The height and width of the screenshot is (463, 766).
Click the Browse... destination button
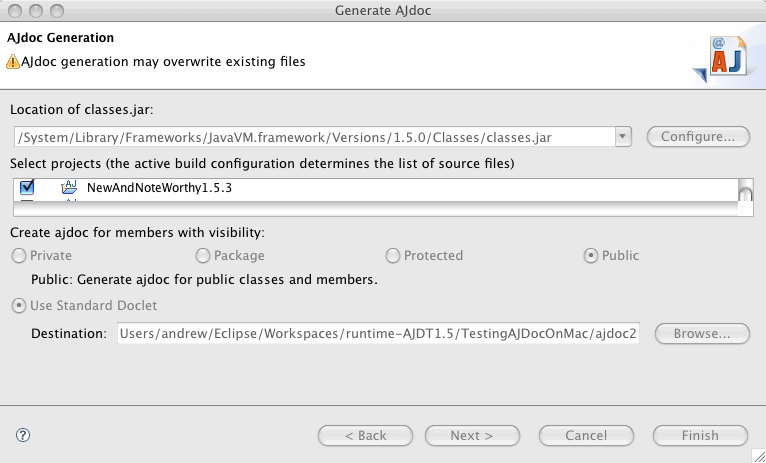[702, 334]
